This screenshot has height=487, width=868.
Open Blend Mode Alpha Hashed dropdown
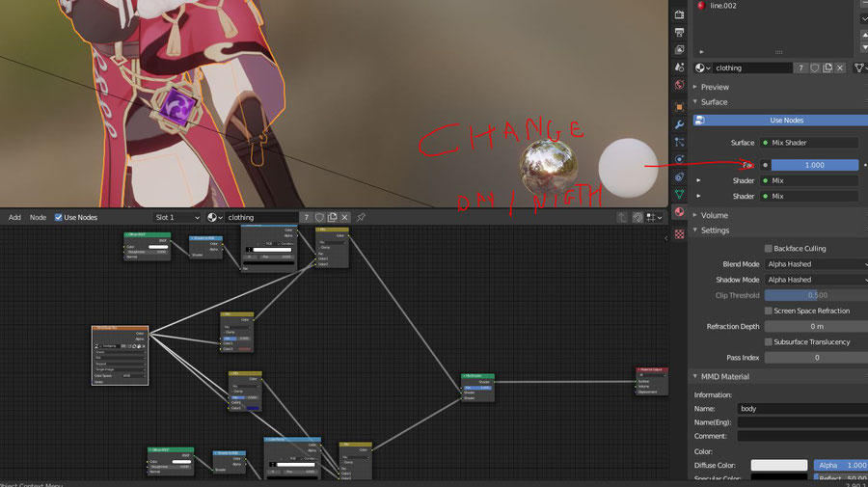(x=816, y=264)
